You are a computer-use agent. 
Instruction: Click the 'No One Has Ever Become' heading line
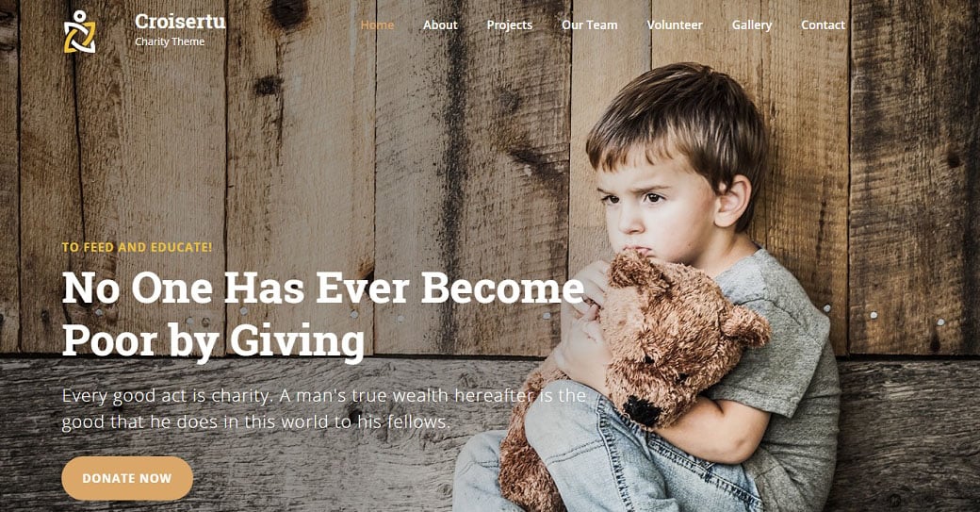click(x=323, y=289)
